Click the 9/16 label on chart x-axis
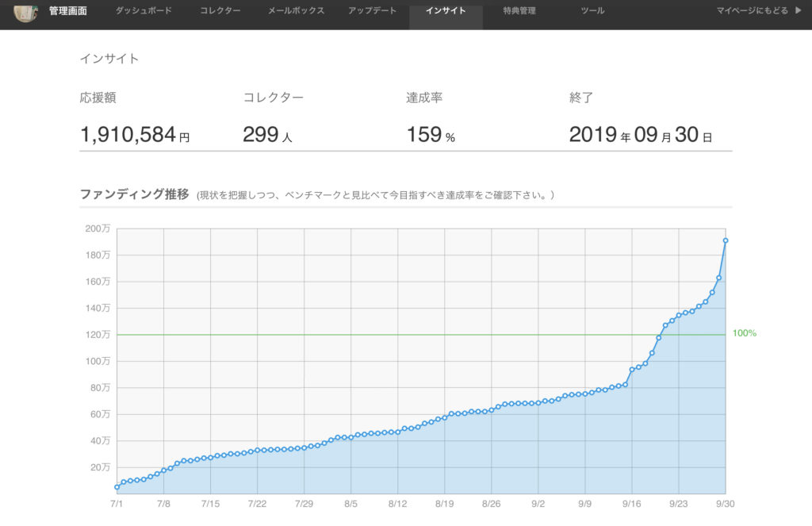812x526 pixels. 632,503
